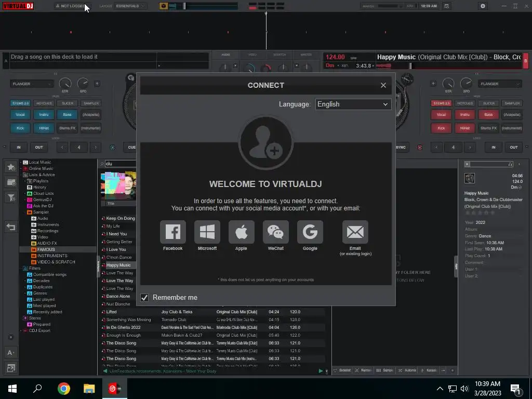
Task: Select left deck HOTCUES pad tab
Action: pyautogui.click(x=44, y=103)
